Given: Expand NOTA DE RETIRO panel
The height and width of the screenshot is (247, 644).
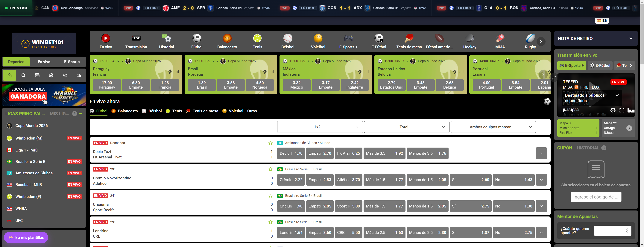Looking at the screenshot, I should pyautogui.click(x=631, y=39).
